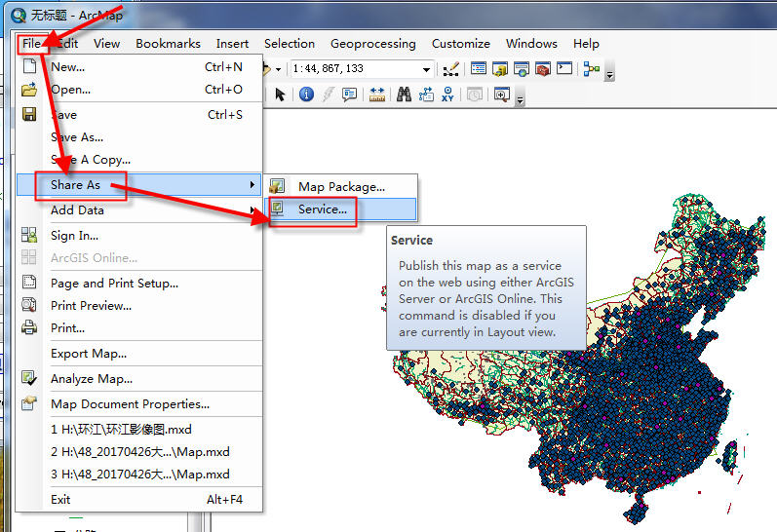Choose Map Package... in submenu
Viewport: 777px width, 532px height.
(x=342, y=187)
